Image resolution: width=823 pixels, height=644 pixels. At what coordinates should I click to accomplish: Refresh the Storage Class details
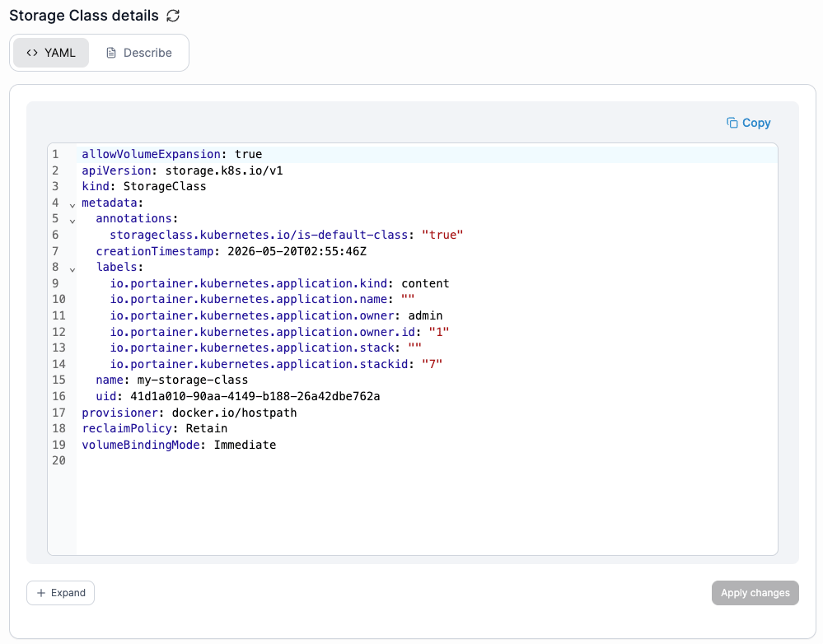[173, 16]
